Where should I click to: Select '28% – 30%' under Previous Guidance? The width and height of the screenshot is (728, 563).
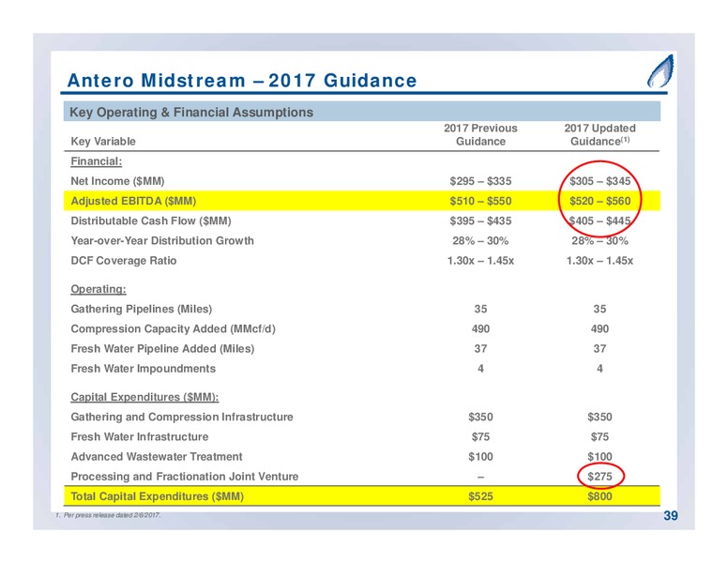480,240
